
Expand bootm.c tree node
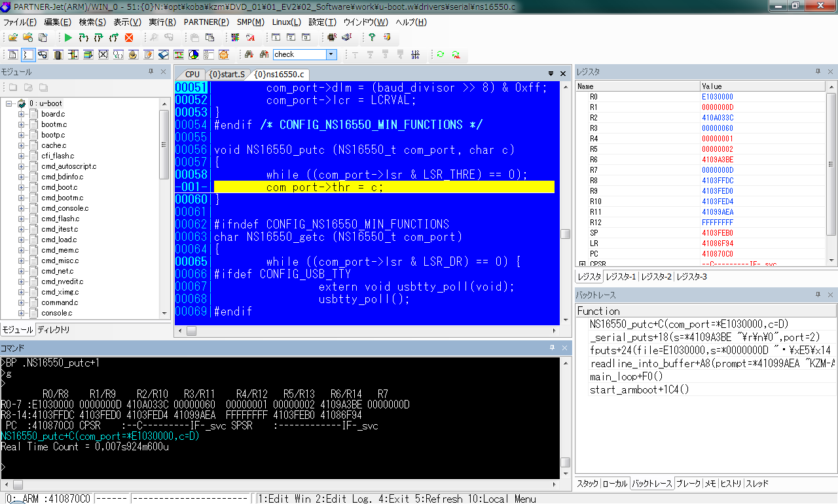pyautogui.click(x=22, y=124)
